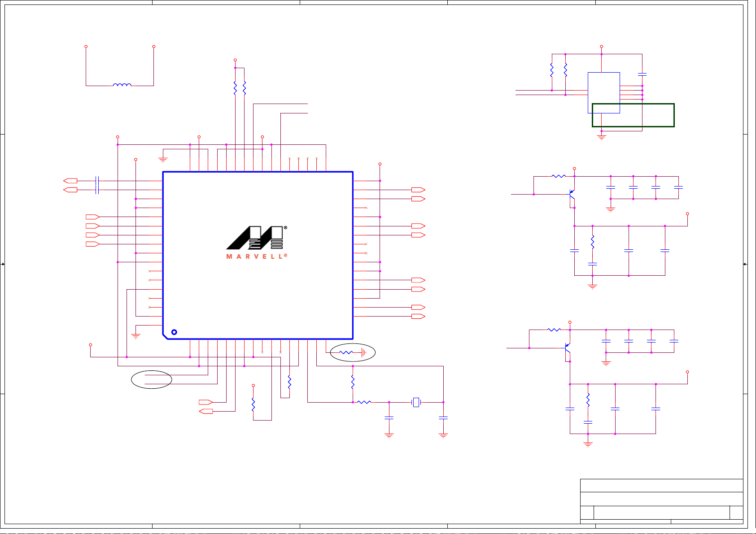756x534 pixels.
Task: Select the load capacitor right of the crystal
Action: point(443,418)
